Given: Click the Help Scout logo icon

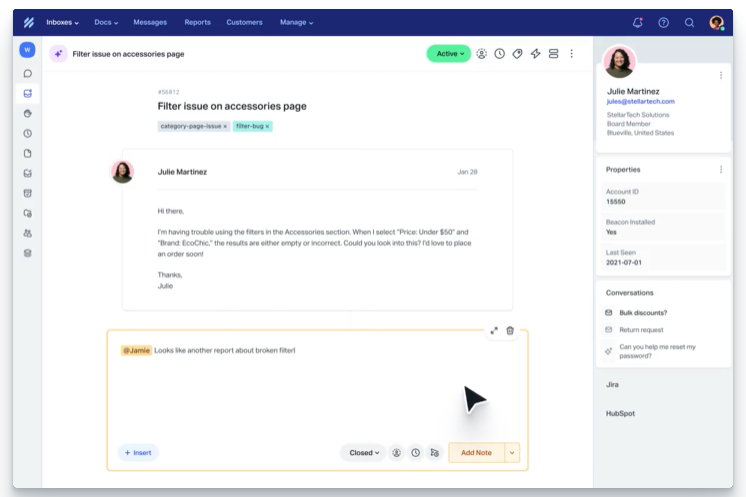Looking at the screenshot, I should [x=29, y=22].
